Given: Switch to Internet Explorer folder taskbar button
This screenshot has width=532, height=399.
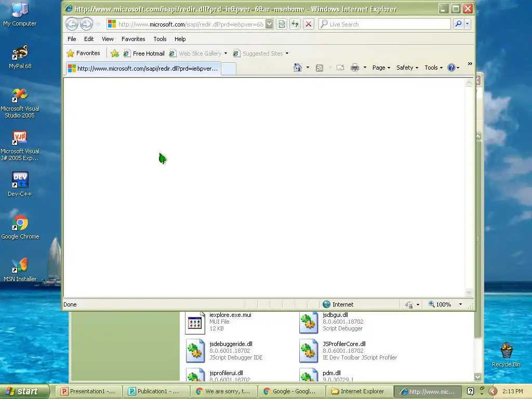Looking at the screenshot, I should (359, 391).
